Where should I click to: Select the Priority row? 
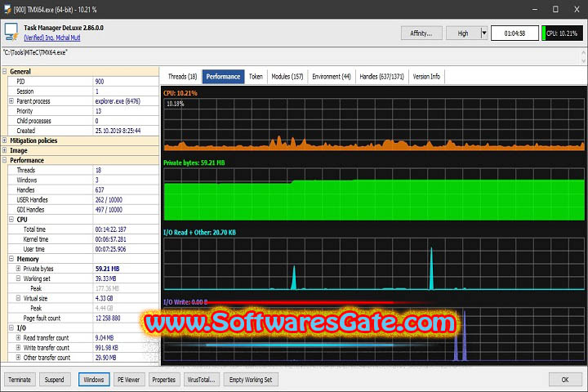(x=83, y=111)
